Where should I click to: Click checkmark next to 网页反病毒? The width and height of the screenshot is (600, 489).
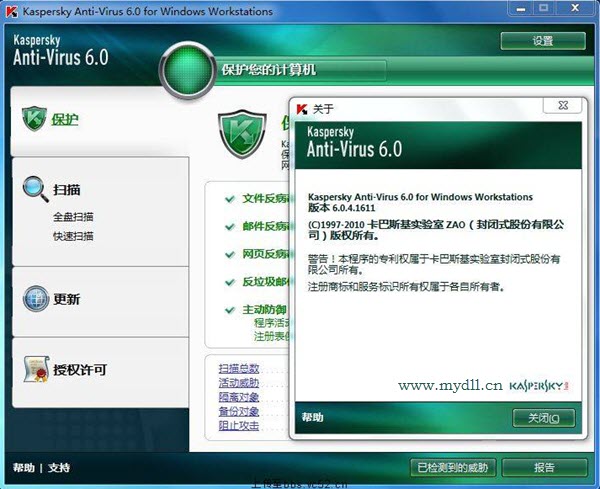(230, 254)
